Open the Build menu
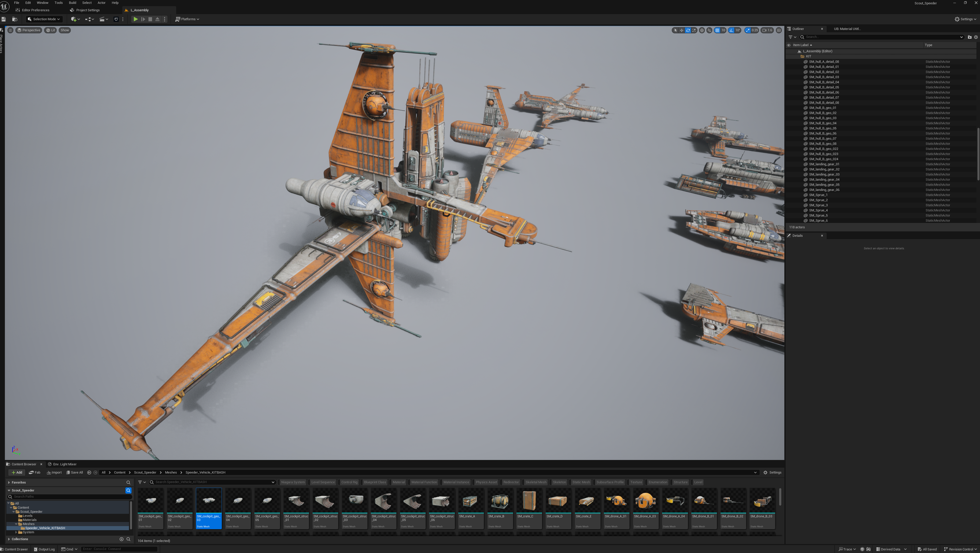 [x=72, y=3]
